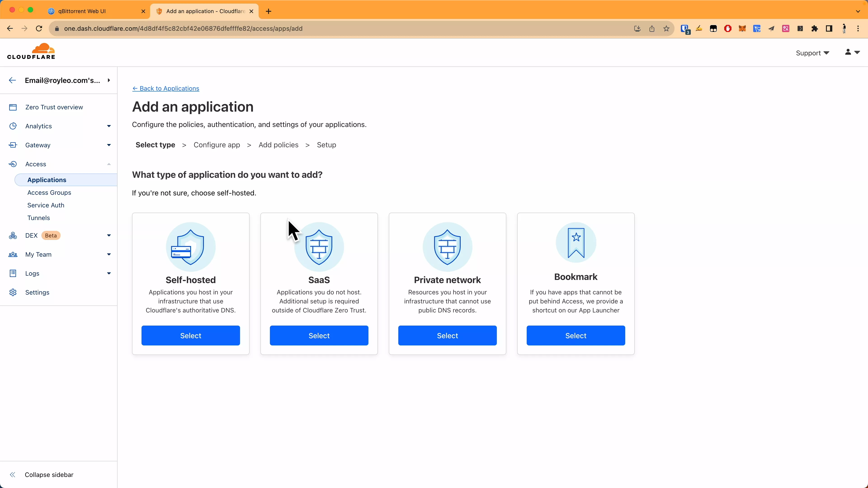Select the Bookmark application type
Image resolution: width=868 pixels, height=488 pixels.
pyautogui.click(x=576, y=336)
